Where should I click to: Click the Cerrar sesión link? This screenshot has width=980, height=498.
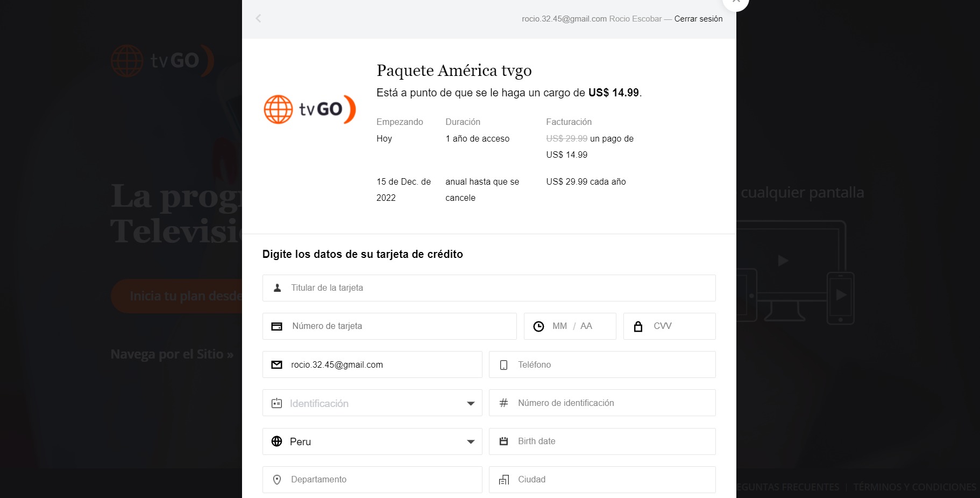pyautogui.click(x=698, y=19)
